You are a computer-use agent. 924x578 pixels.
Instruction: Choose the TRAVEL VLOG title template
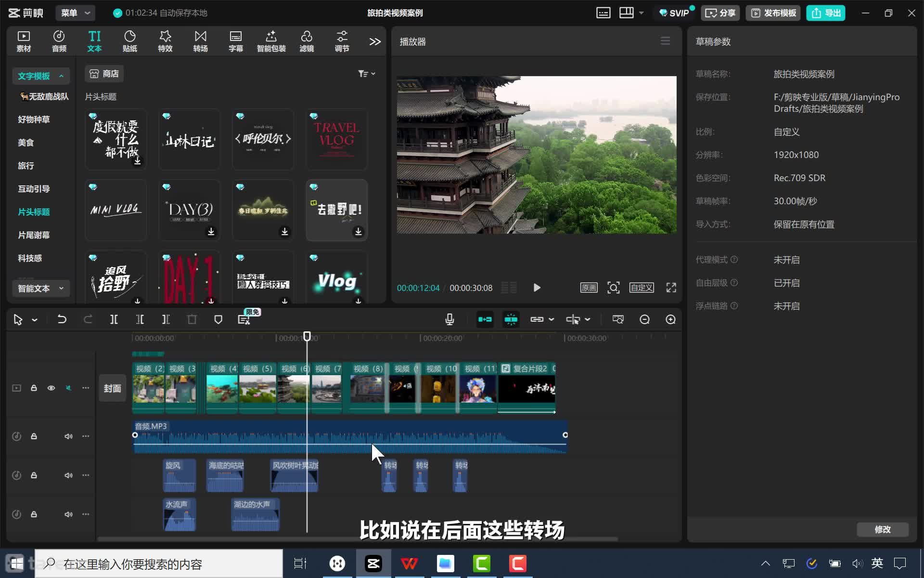tap(336, 139)
